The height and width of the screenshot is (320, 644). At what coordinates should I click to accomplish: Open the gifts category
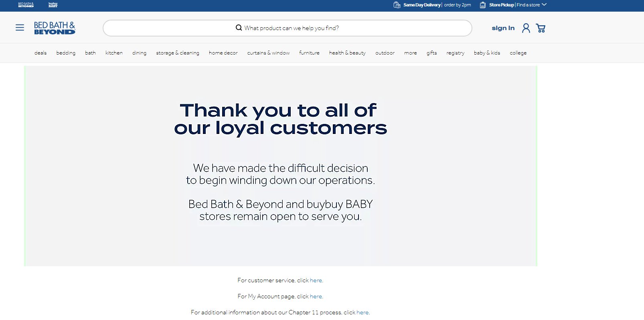(x=431, y=53)
